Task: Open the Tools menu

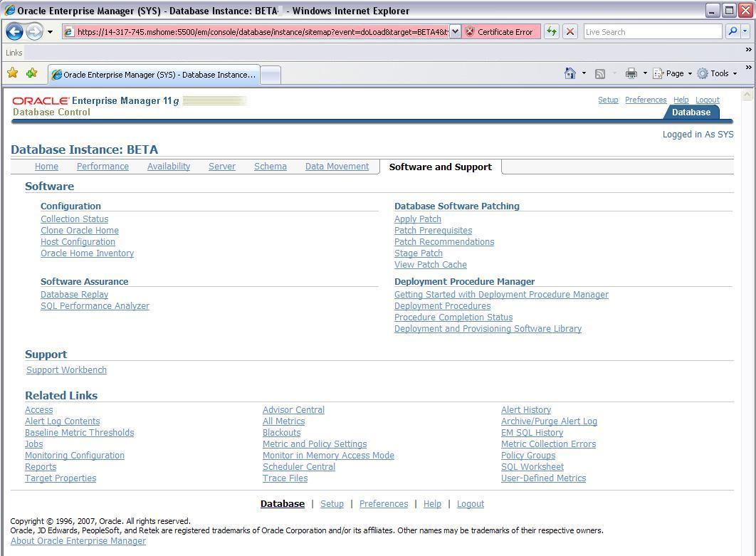Action: 718,73
